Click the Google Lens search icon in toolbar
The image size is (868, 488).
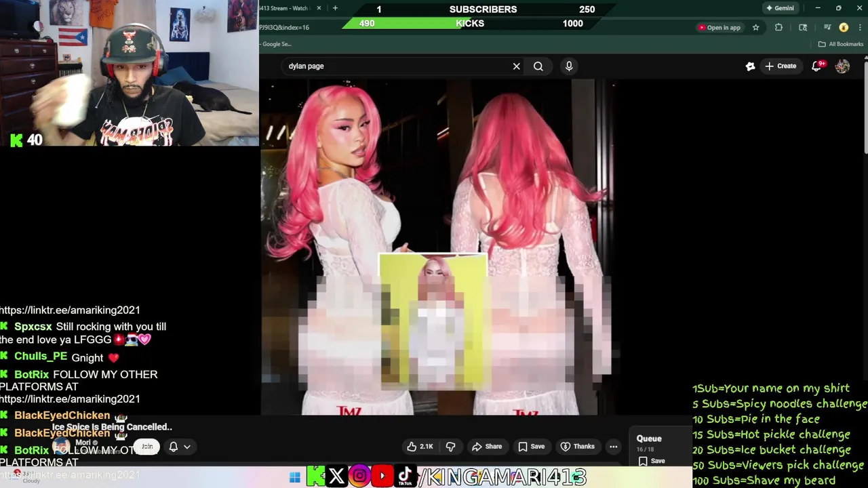803,28
